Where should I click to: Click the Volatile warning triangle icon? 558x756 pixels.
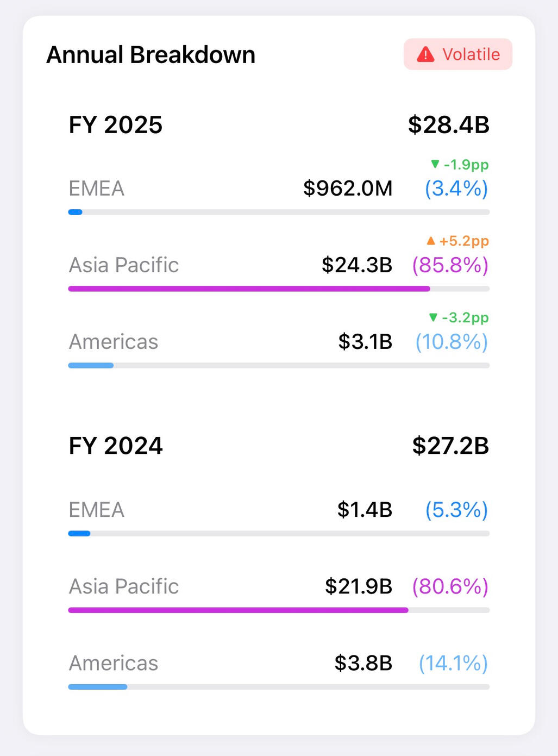tap(425, 54)
